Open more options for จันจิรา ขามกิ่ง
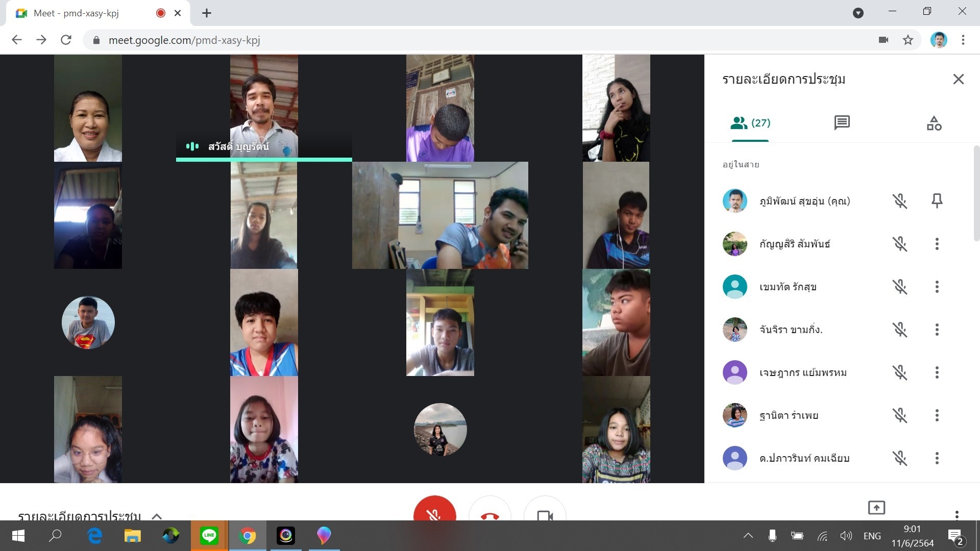This screenshot has width=980, height=551. tap(937, 330)
